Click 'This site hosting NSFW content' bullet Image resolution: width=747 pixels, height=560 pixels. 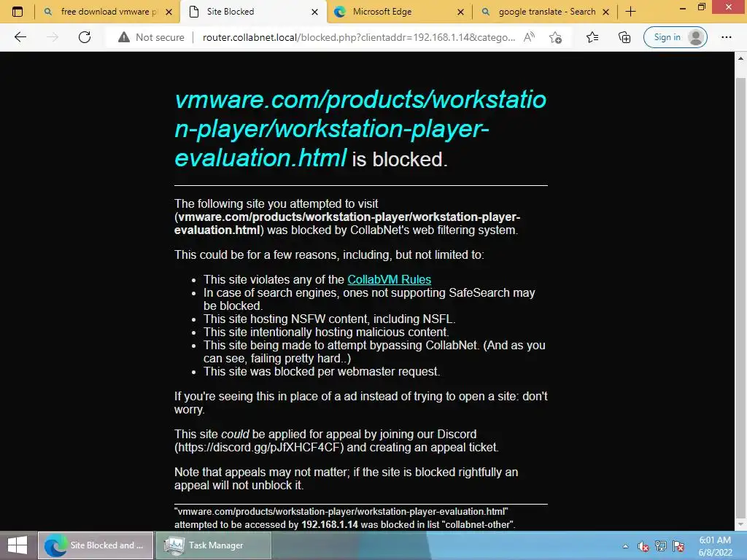tap(329, 319)
